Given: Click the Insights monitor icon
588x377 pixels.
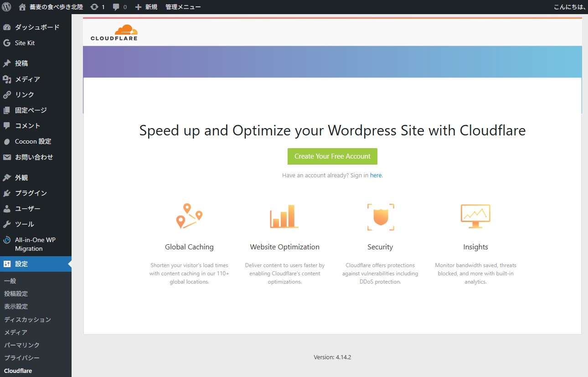Looking at the screenshot, I should click(475, 216).
